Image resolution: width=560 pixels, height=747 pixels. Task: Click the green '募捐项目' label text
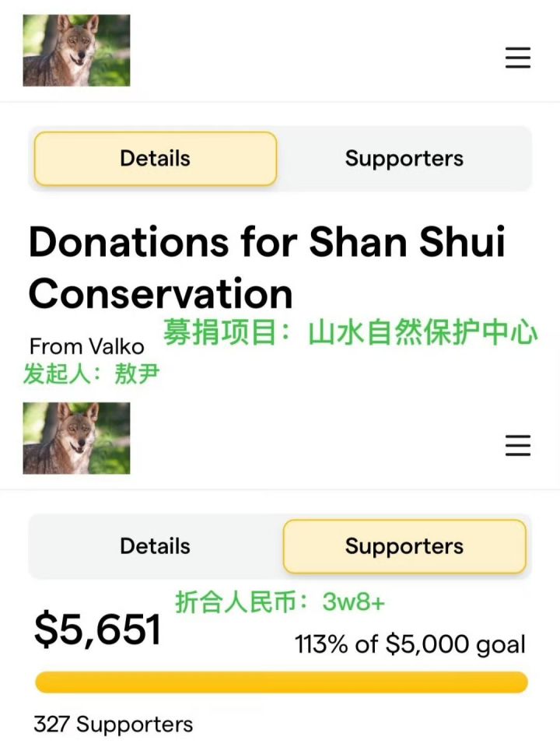tap(220, 332)
